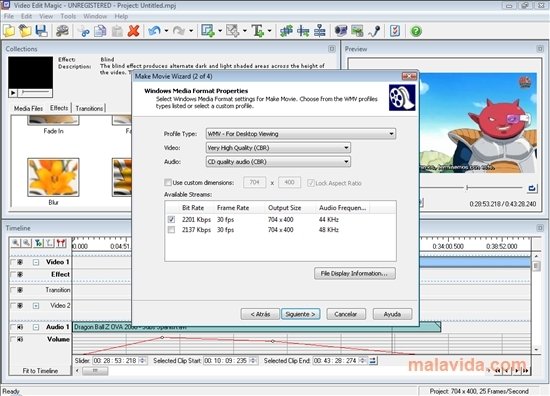Click the blue Capture Video camera icon

pos(341,31)
